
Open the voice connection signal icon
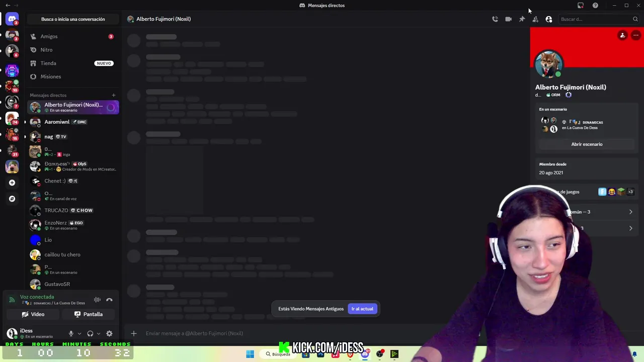(12, 300)
